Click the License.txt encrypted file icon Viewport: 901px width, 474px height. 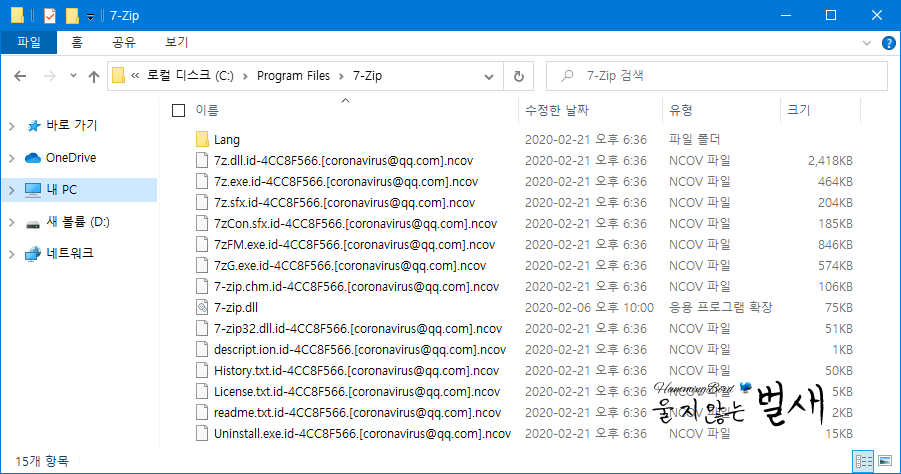[202, 391]
